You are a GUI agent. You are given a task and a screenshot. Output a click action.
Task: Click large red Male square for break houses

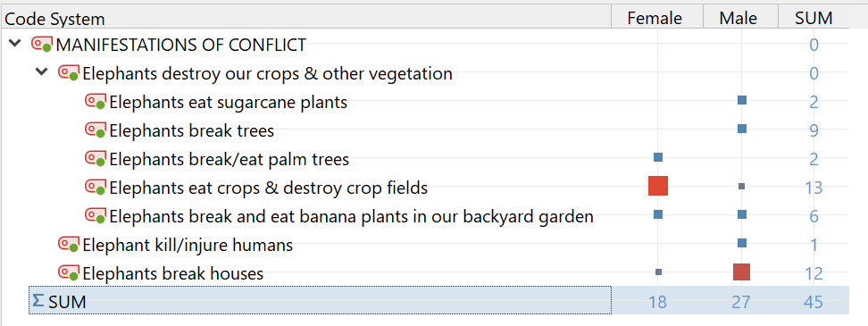click(x=741, y=272)
